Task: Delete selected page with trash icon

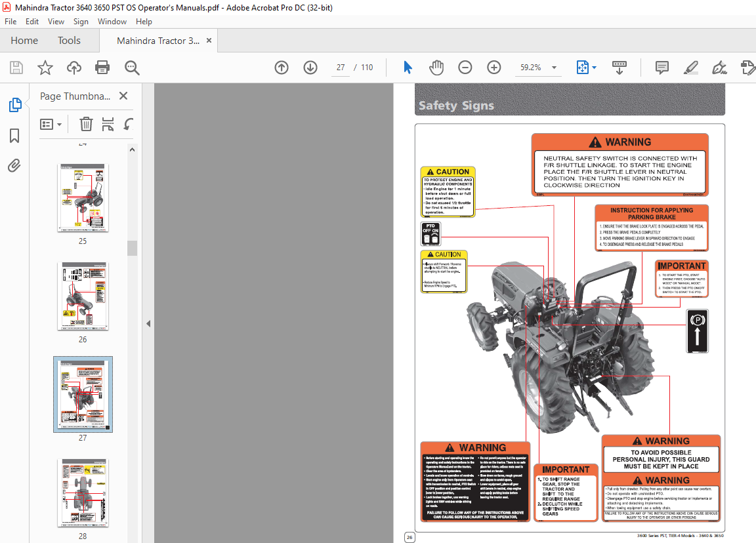Action: click(86, 125)
